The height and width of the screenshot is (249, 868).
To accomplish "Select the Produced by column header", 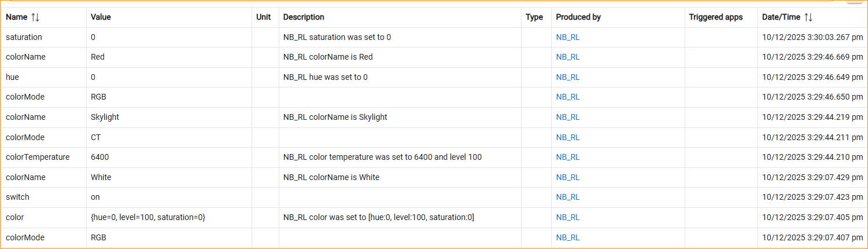I will coord(578,17).
